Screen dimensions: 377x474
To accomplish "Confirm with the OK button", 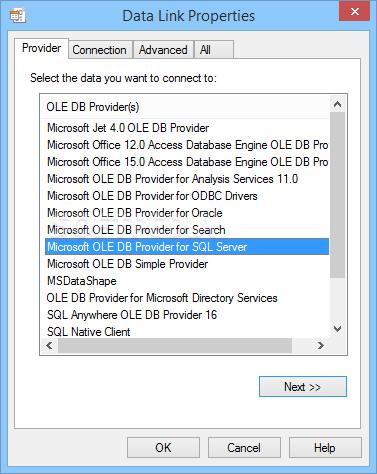I will (x=163, y=448).
